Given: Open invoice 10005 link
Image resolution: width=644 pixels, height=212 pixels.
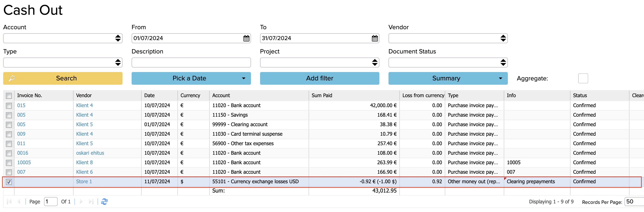Looking at the screenshot, I should (x=24, y=163).
